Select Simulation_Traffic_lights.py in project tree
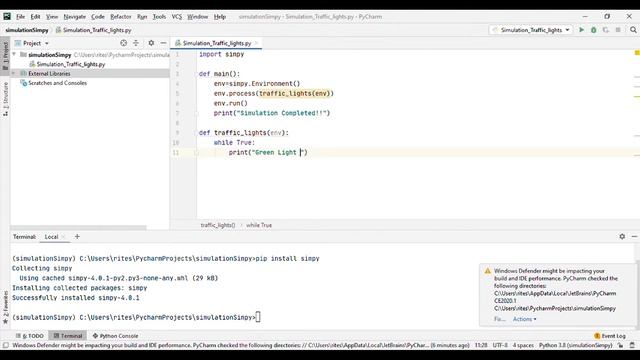The height and width of the screenshot is (360, 640). point(71,64)
